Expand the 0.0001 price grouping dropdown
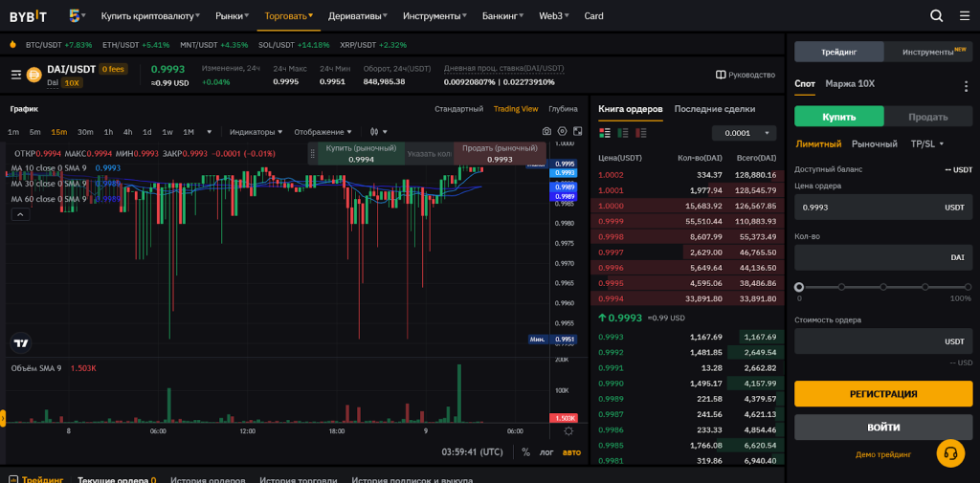980x483 pixels. pyautogui.click(x=745, y=133)
